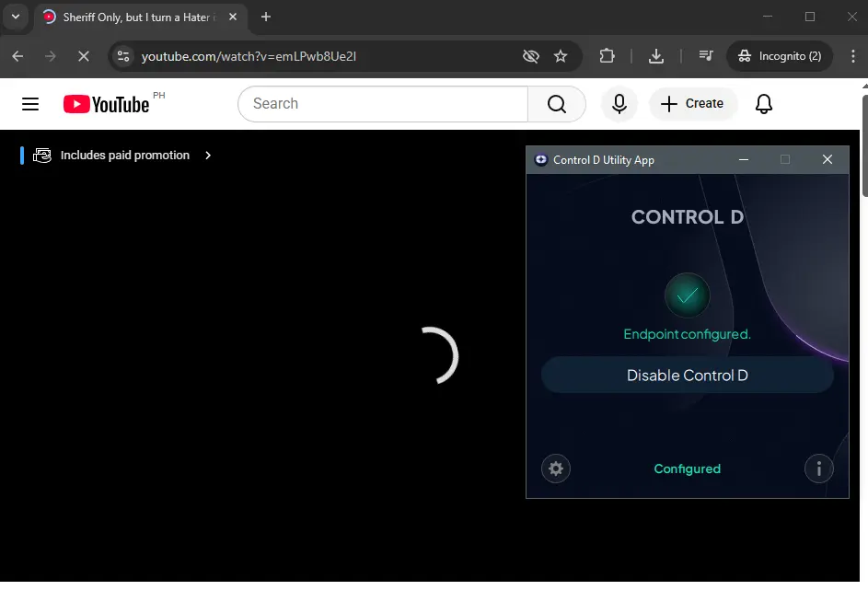Click the search magnifier button
Viewport: 868px width, 590px height.
click(x=557, y=104)
